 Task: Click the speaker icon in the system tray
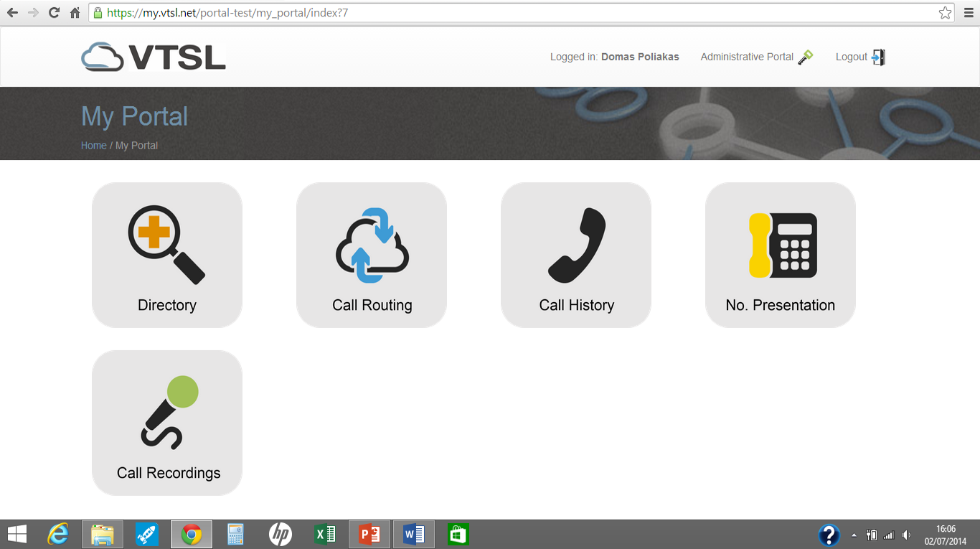(905, 534)
